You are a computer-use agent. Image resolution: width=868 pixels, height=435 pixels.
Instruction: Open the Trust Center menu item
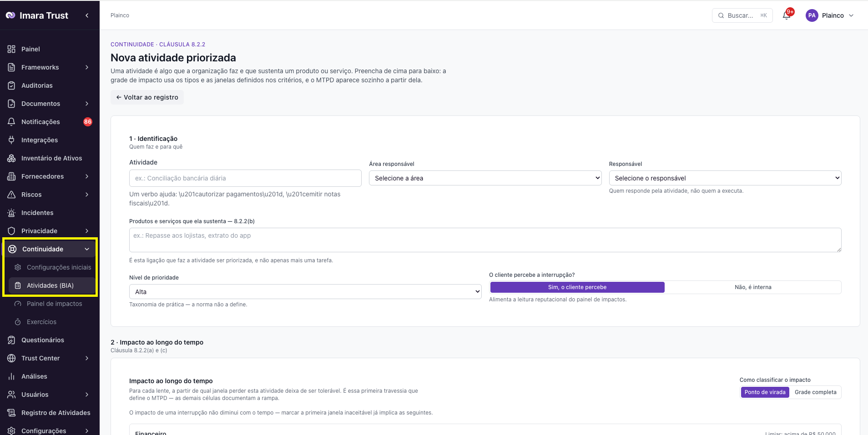pos(50,358)
